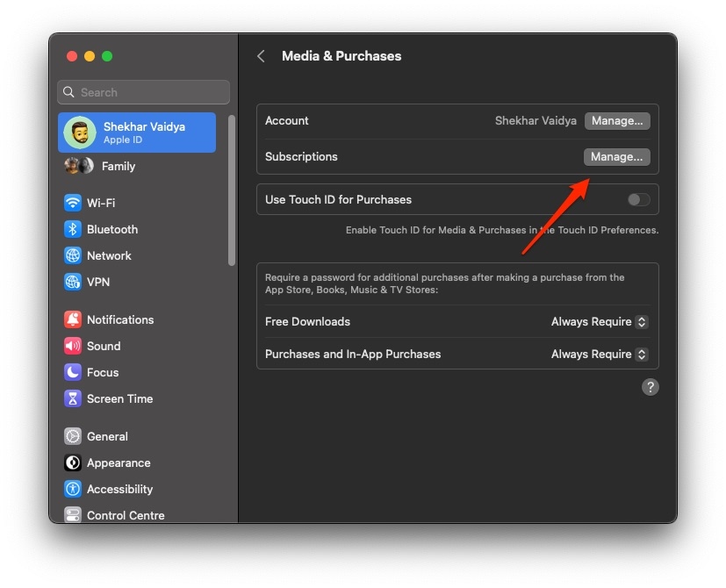Click the Subscriptions label

coord(301,156)
